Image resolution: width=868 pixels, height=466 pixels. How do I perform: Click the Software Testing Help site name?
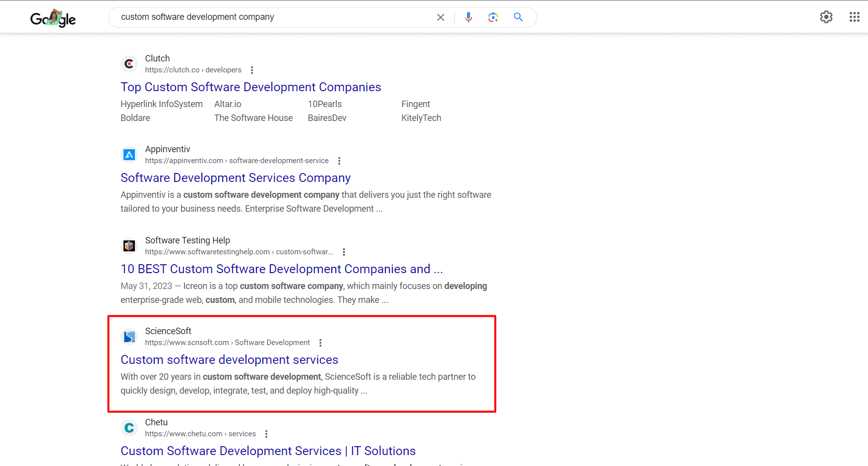[x=187, y=240]
